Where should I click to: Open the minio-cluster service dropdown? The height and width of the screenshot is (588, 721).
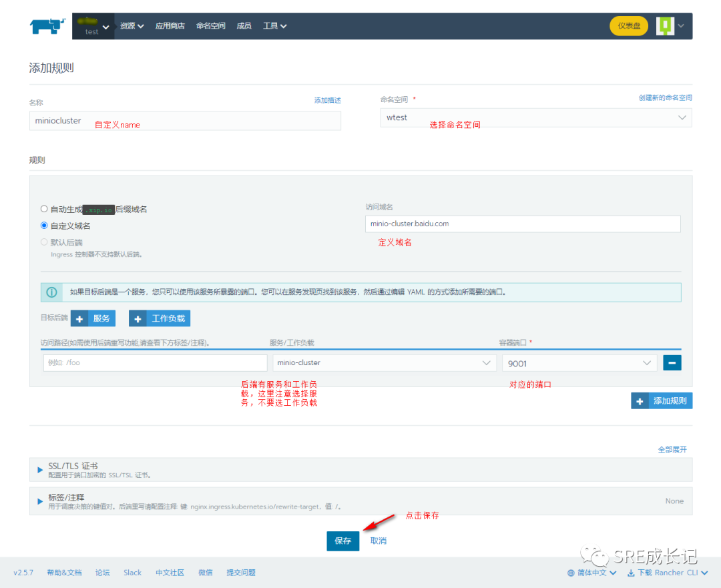tap(385, 362)
